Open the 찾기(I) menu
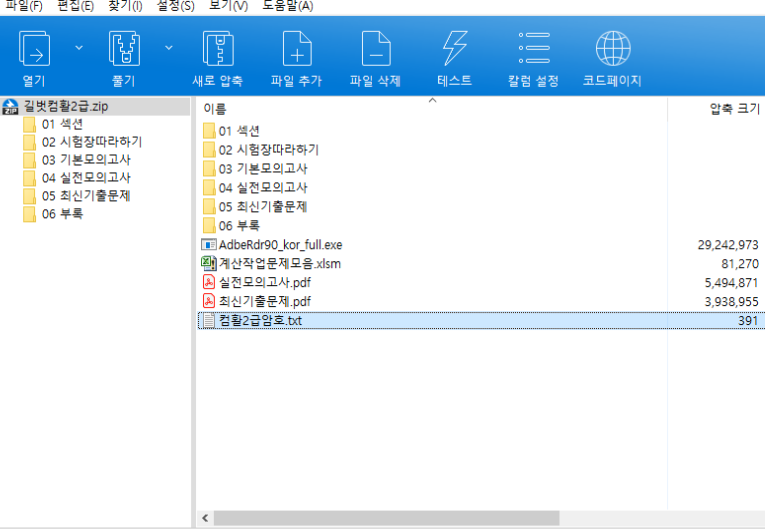The image size is (765, 529). 125,6
